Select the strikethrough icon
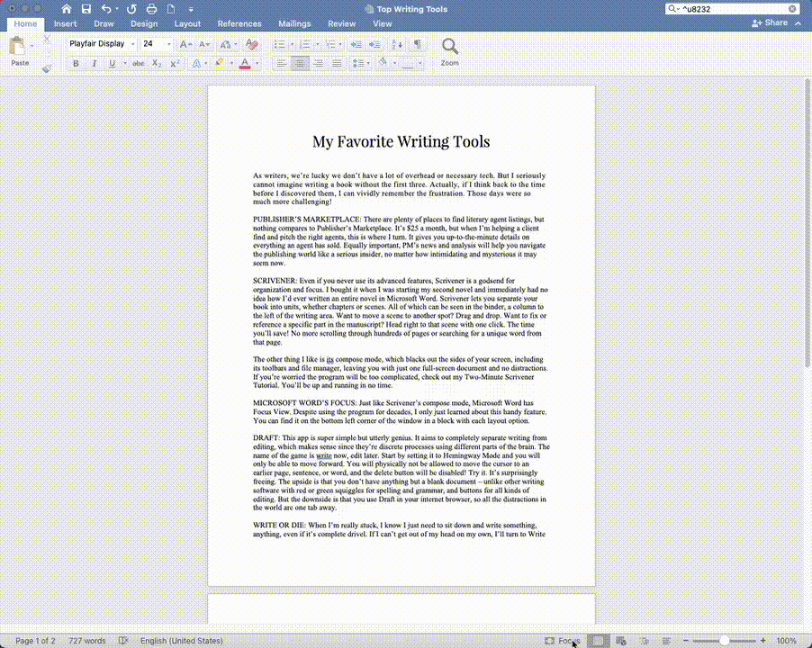Screen dimensions: 812x648 (x=140, y=63)
